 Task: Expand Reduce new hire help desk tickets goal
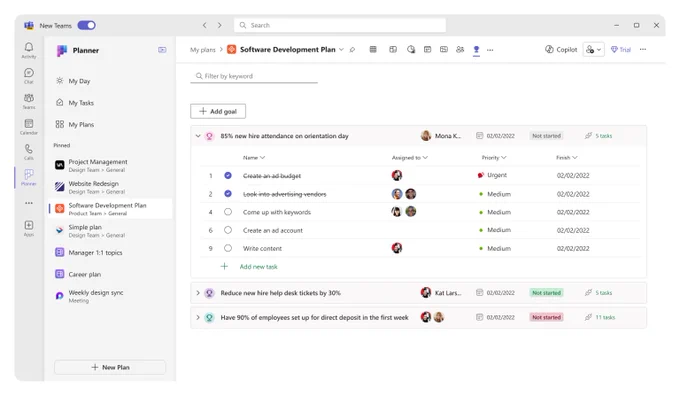tap(198, 293)
